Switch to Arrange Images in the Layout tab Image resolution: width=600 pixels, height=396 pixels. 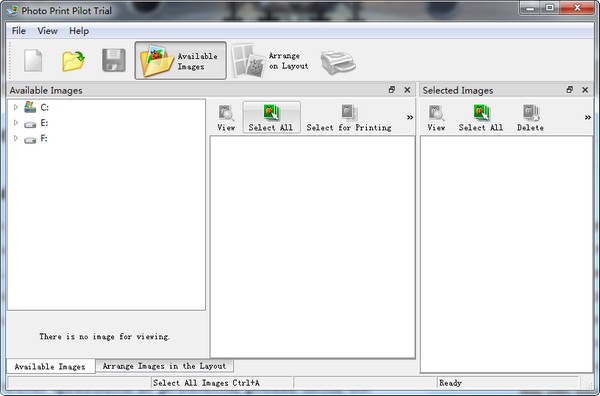tap(164, 366)
